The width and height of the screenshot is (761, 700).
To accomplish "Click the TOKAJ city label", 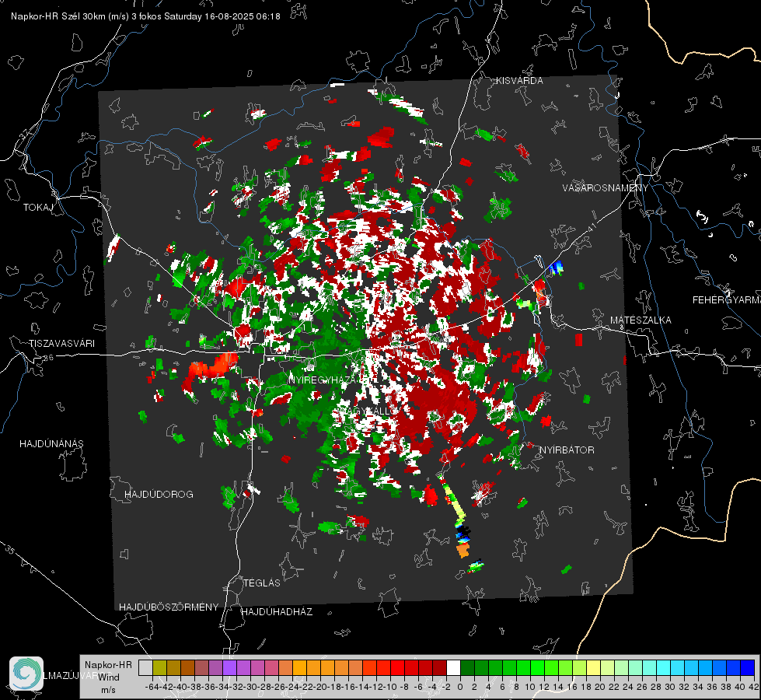I will pos(38,208).
